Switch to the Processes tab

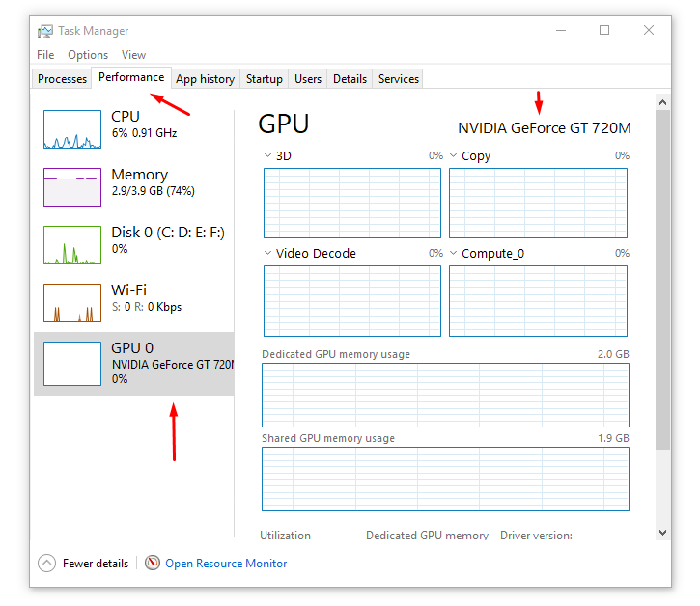tap(62, 79)
